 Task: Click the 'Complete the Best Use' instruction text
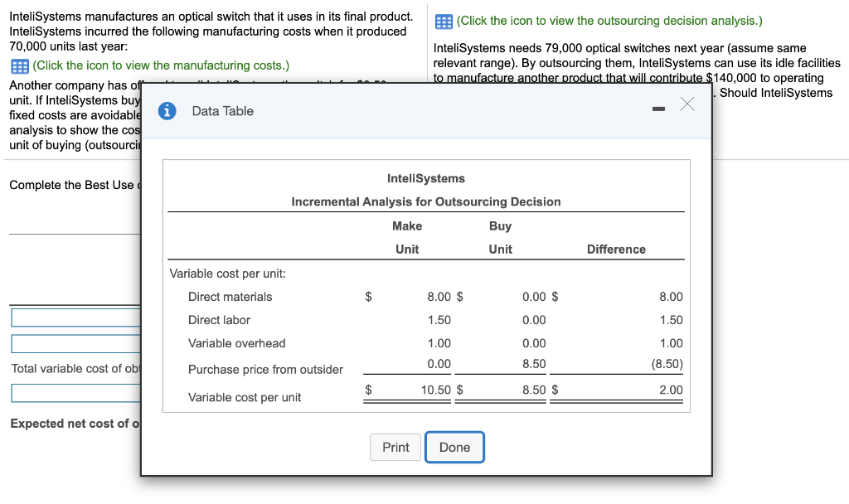point(75,185)
